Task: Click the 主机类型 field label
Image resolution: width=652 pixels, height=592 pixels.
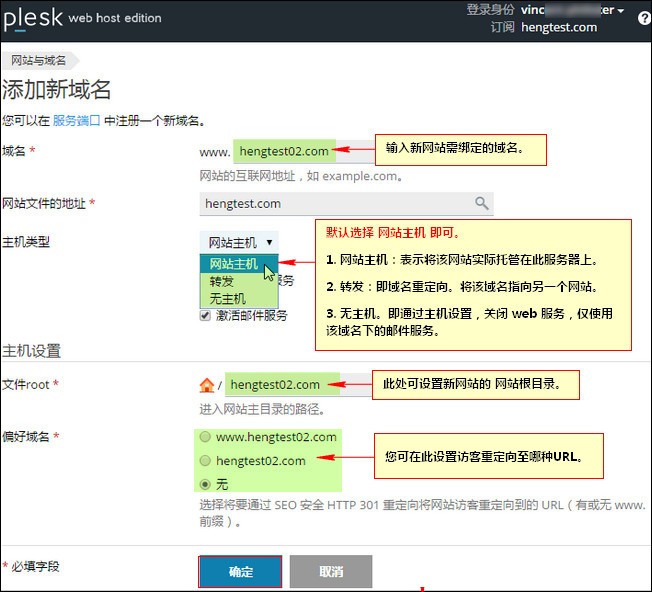Action: 26,242
